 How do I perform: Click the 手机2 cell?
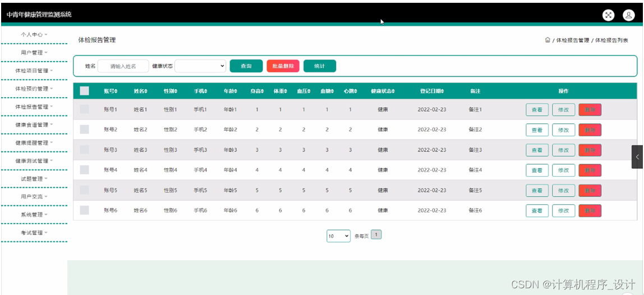[x=200, y=130]
